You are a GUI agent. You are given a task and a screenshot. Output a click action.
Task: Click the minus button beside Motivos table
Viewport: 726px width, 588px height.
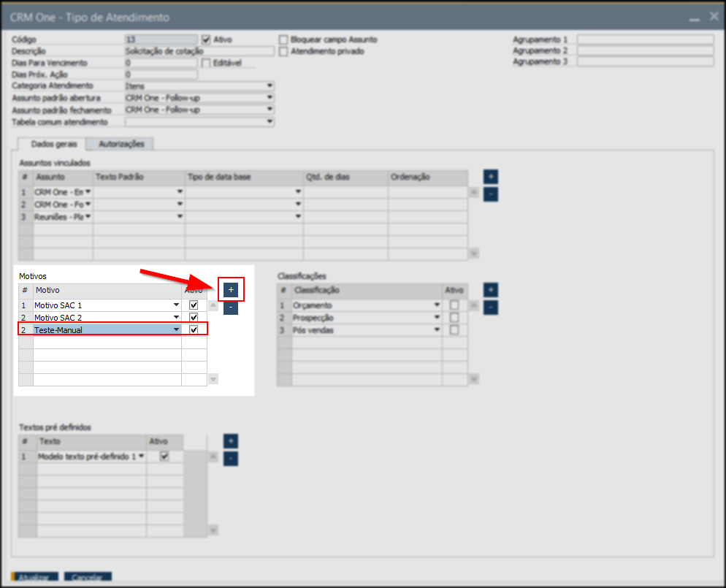click(231, 308)
